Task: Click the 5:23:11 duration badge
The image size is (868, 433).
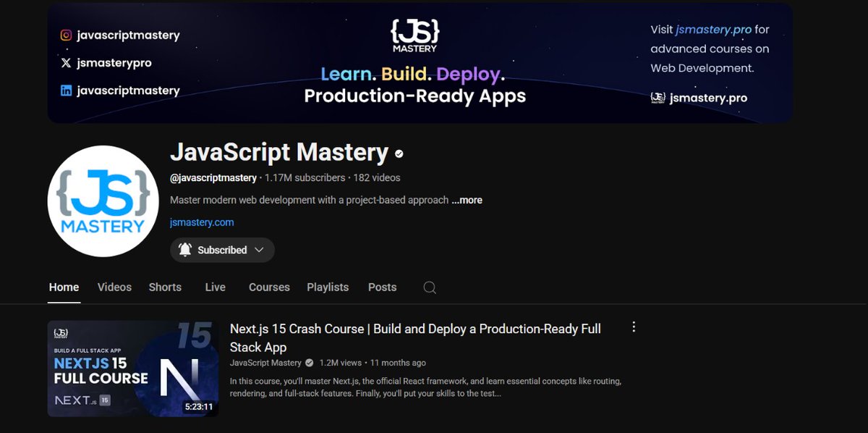Action: pyautogui.click(x=199, y=407)
